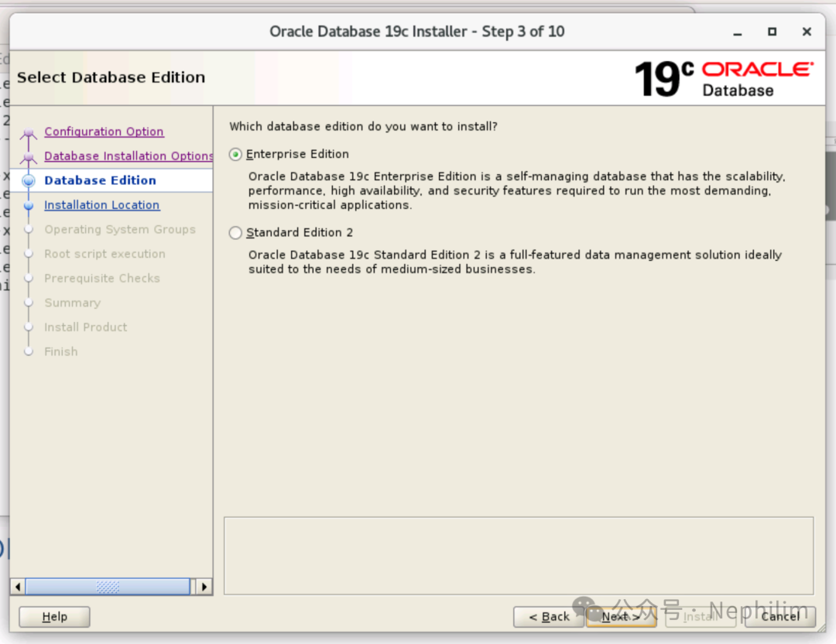Click the 'Which database edition' question text

tap(363, 126)
